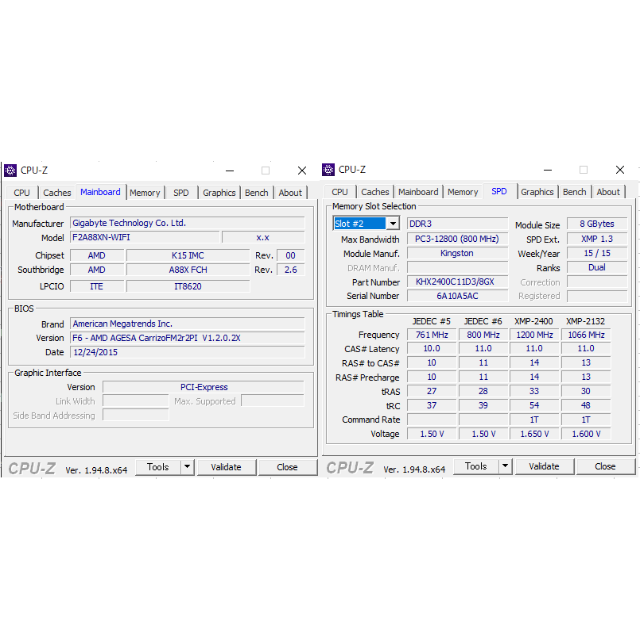Click the BIOS version F6 AGESA field
The height and width of the screenshot is (640, 640).
(187, 338)
